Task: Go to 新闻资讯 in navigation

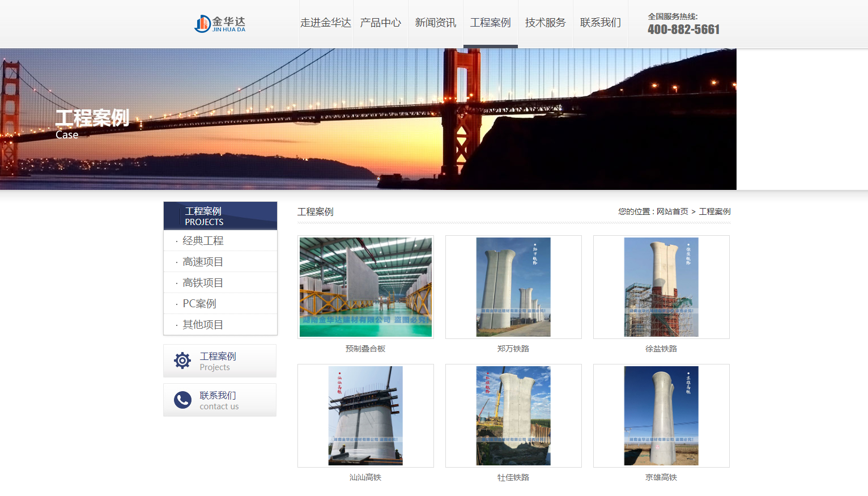Action: click(436, 23)
